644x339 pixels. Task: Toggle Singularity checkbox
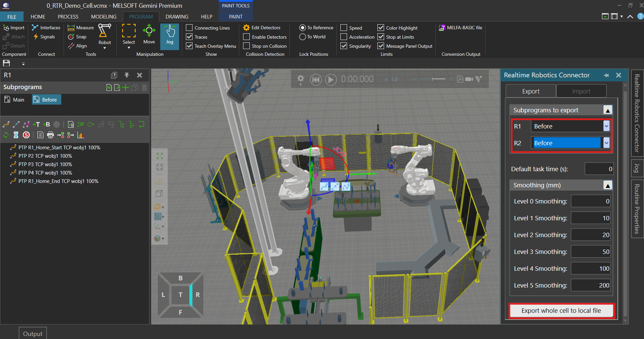(344, 46)
